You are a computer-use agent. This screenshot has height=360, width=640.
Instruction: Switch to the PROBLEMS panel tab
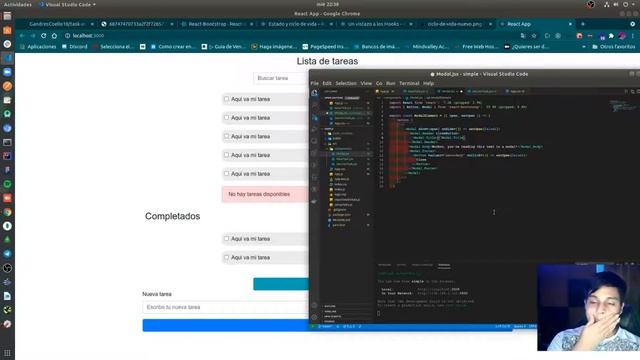(384, 265)
